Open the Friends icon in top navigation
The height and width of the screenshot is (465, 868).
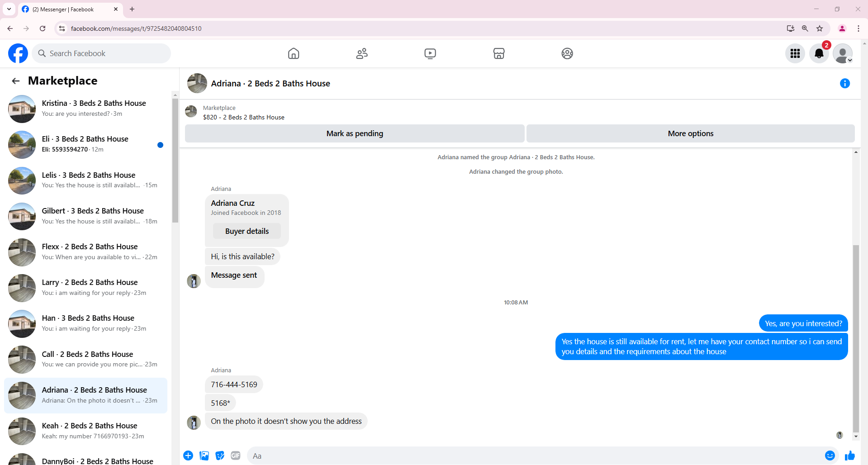coord(362,53)
